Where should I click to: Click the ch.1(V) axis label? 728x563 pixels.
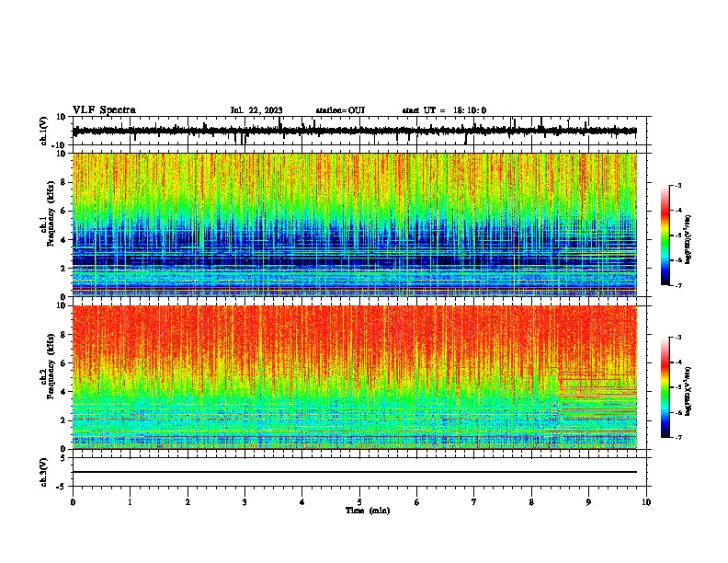(44, 131)
